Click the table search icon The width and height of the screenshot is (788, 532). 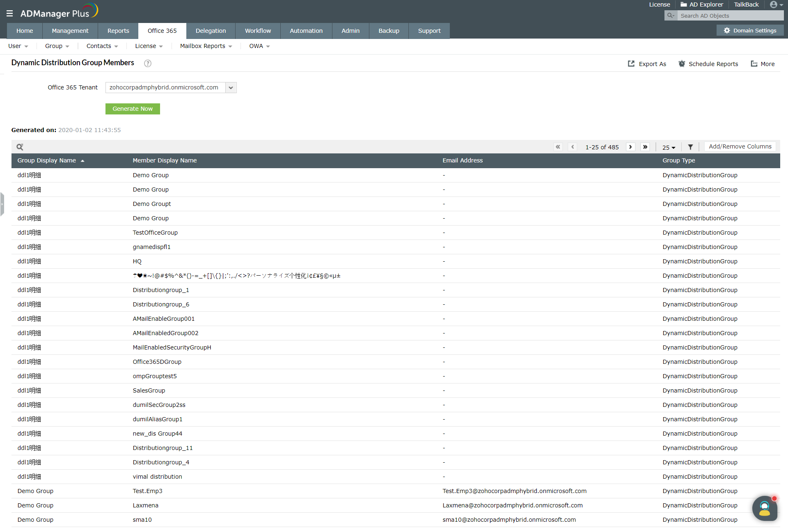pos(20,147)
